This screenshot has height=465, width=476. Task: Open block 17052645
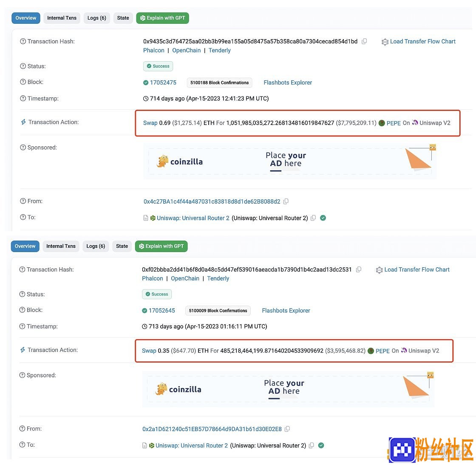point(162,311)
